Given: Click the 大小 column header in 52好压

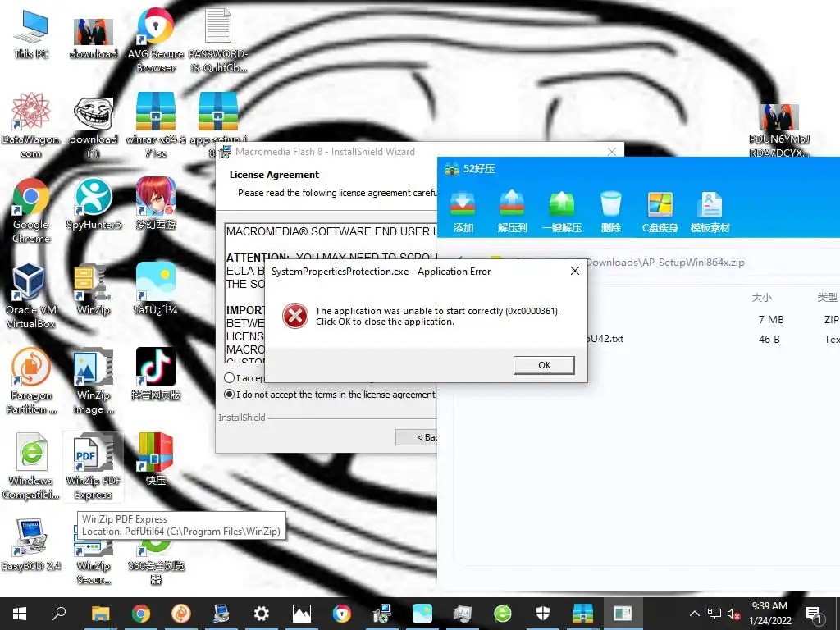Looking at the screenshot, I should (x=761, y=297).
